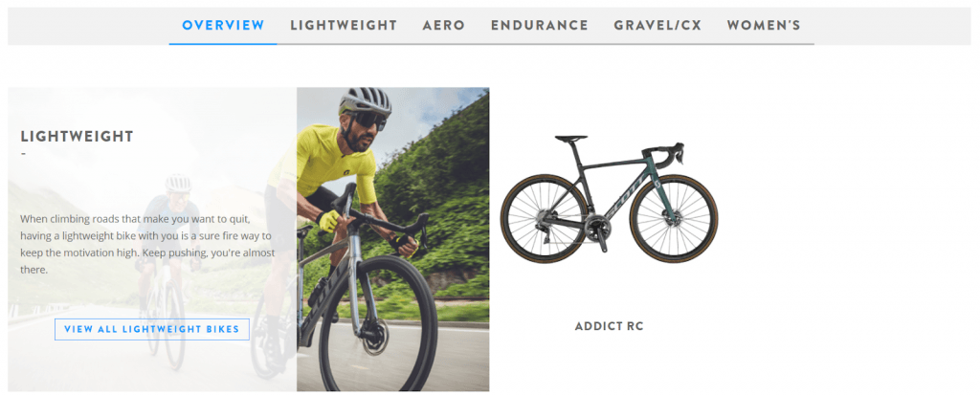
Task: Click the Lightweight section heading
Action: click(x=77, y=136)
